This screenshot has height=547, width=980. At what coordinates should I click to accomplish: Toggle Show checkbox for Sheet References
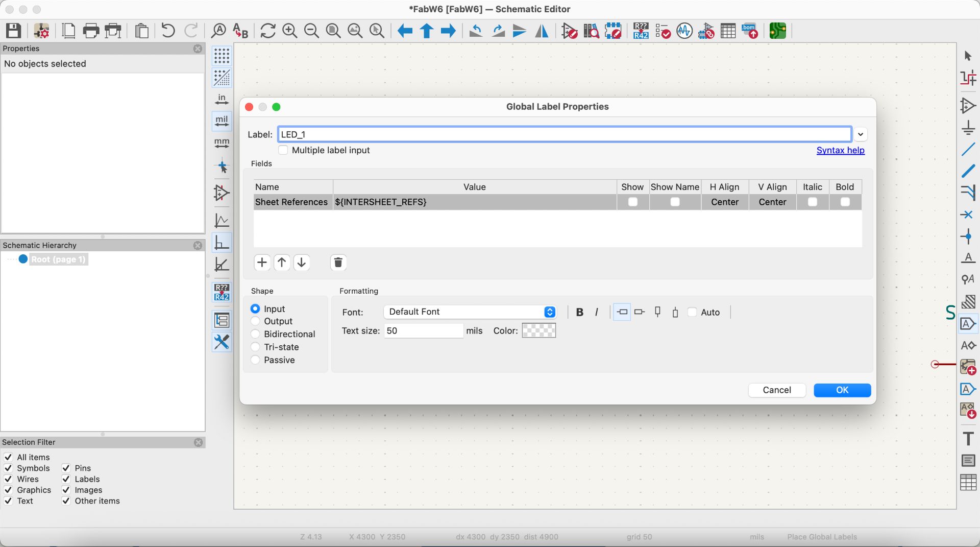point(633,202)
